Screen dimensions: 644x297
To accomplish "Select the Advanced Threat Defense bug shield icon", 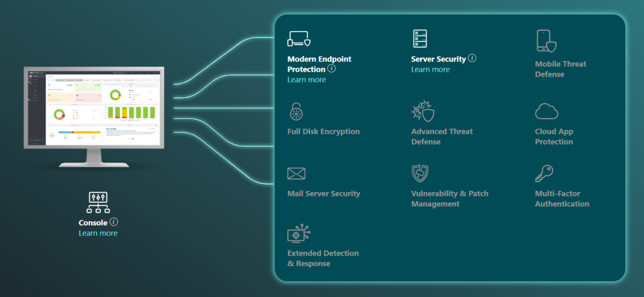I will click(422, 112).
